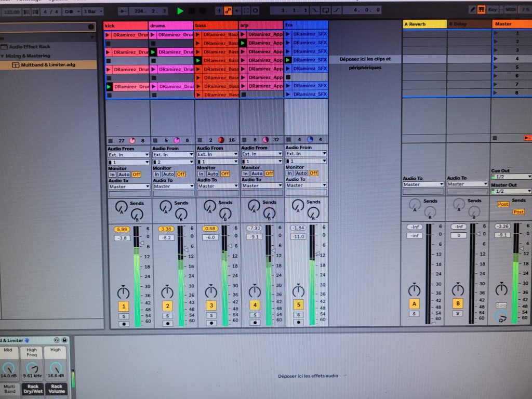Click the cue volume knob on Master
This screenshot has height=399, width=532.
point(501,317)
